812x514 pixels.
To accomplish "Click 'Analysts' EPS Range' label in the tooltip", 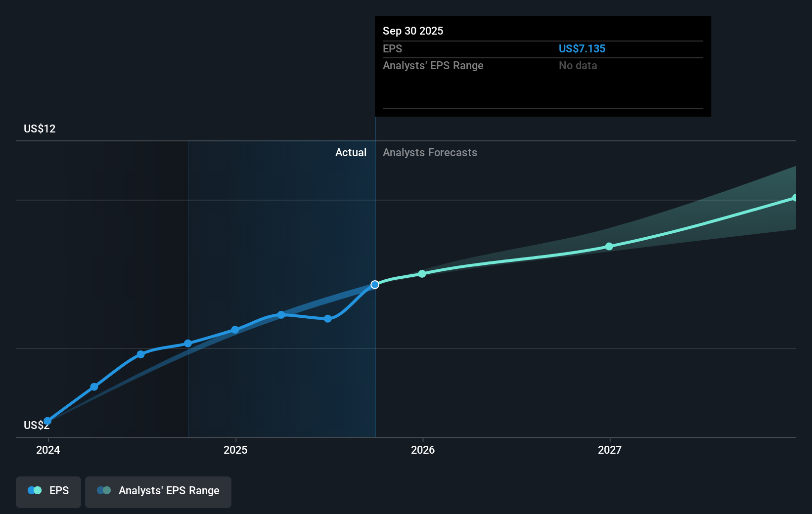I will pos(433,65).
